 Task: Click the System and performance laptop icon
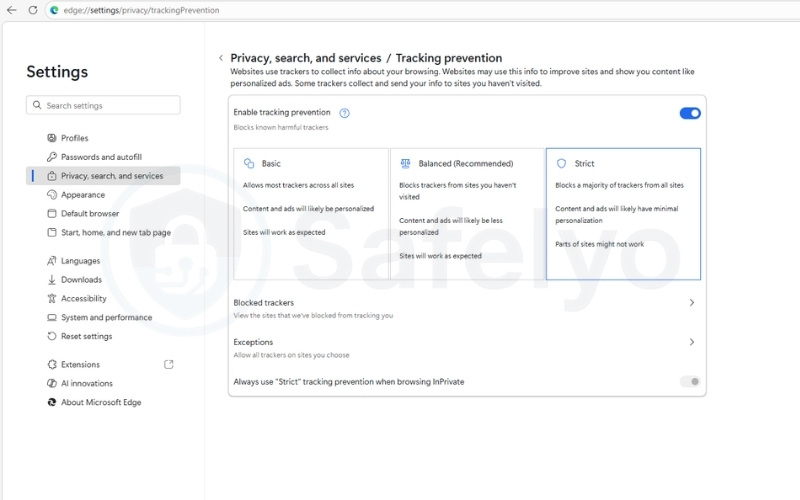click(x=52, y=317)
